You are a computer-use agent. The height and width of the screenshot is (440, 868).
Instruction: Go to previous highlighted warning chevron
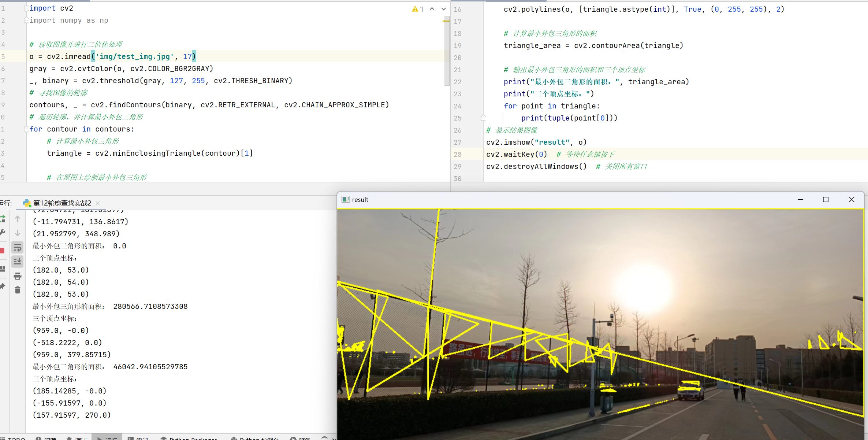point(432,9)
